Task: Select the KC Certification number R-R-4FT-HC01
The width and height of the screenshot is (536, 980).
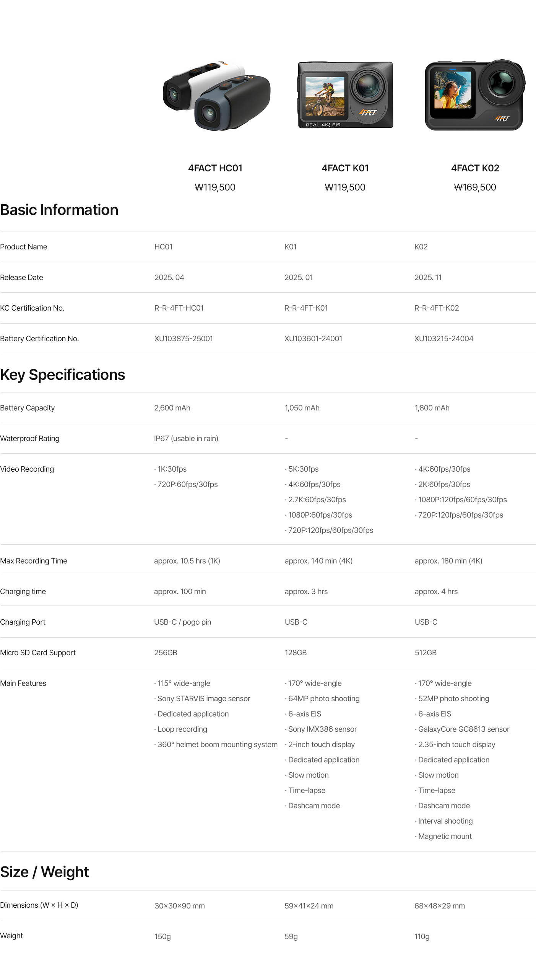Action: coord(179,308)
